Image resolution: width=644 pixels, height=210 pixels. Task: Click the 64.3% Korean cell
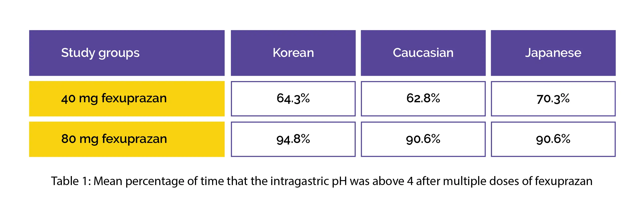293,99
